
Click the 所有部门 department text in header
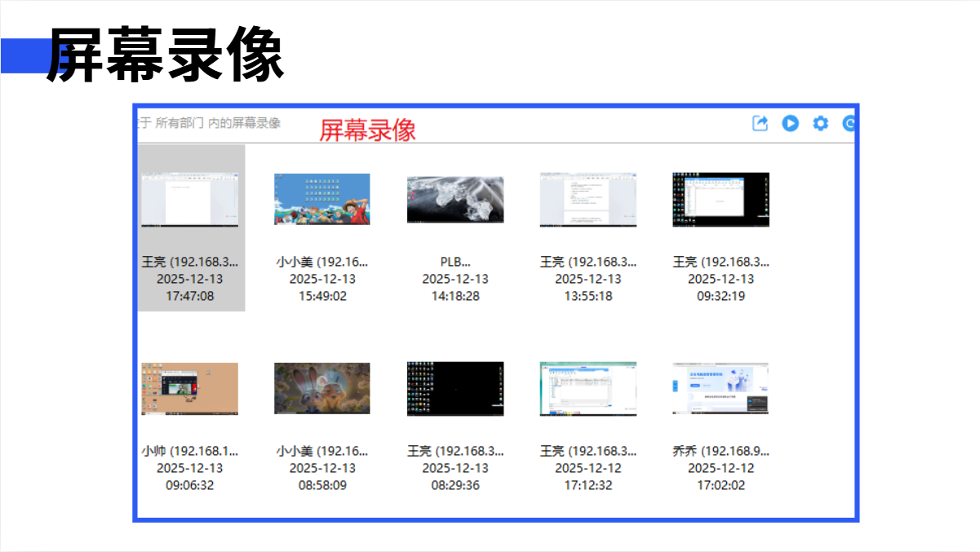[180, 123]
